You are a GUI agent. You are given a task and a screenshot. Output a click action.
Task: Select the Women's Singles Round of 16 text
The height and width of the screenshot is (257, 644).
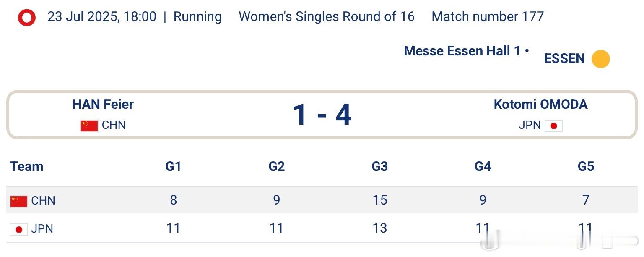click(327, 17)
